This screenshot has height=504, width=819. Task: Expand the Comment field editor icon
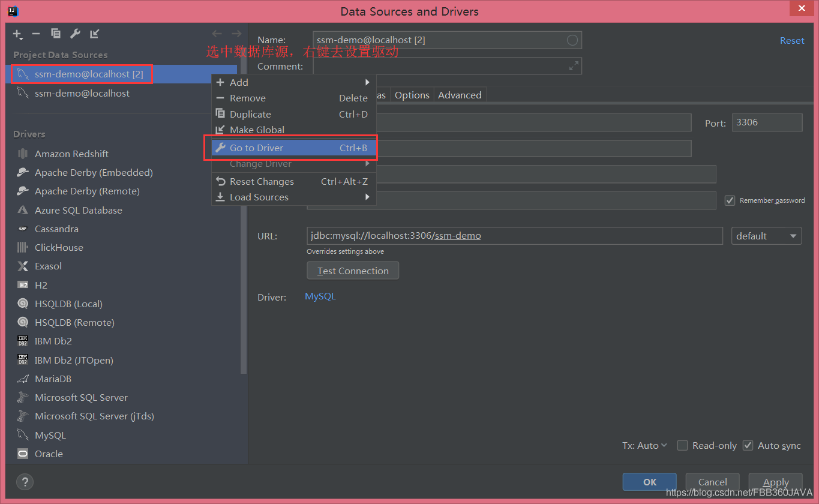click(x=574, y=66)
